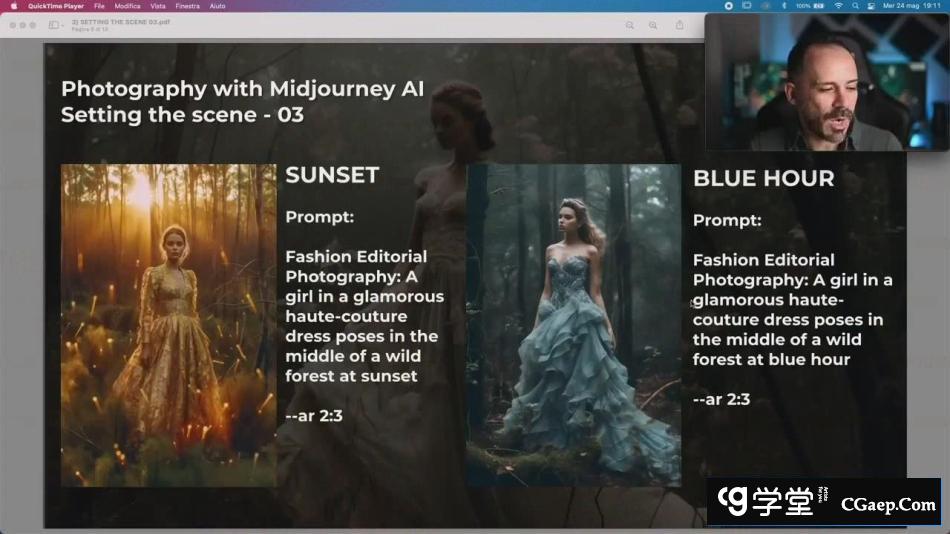Viewport: 950px width, 534px height.
Task: Open the Aiuto menu
Action: coord(217,6)
